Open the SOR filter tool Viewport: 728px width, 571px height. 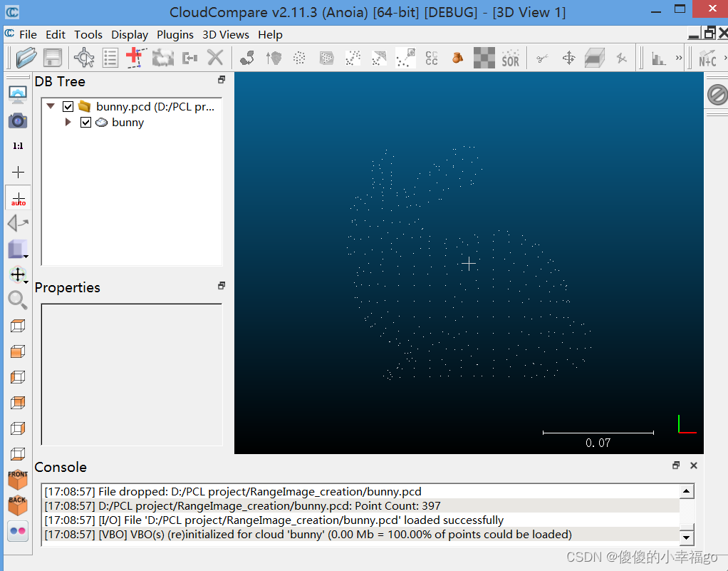(x=510, y=58)
